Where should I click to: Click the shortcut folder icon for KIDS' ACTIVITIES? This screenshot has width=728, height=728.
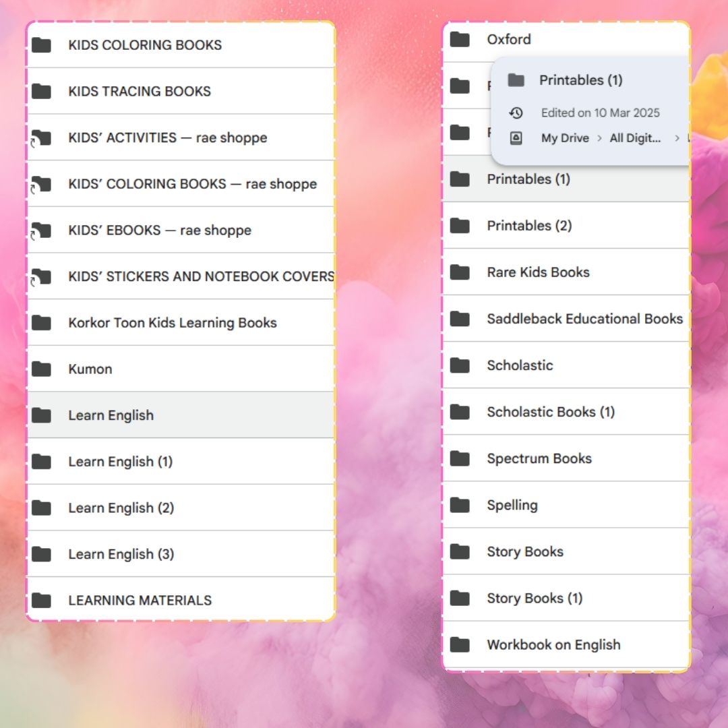42,138
